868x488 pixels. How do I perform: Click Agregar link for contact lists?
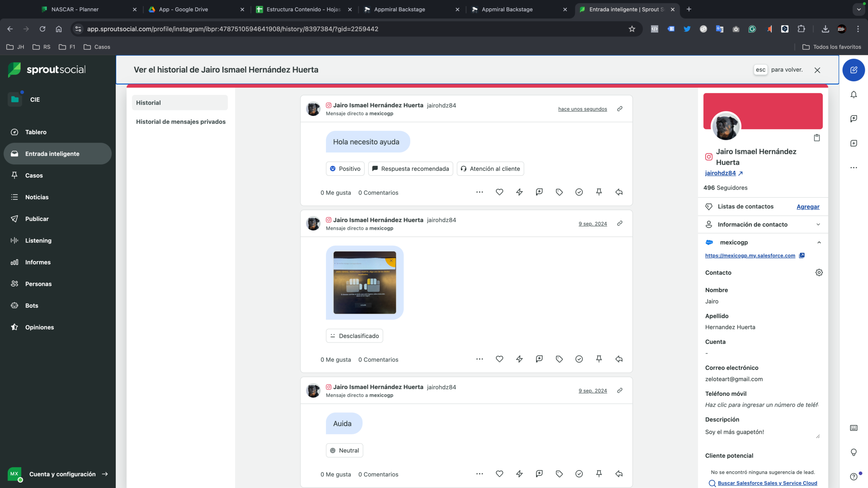(x=808, y=207)
